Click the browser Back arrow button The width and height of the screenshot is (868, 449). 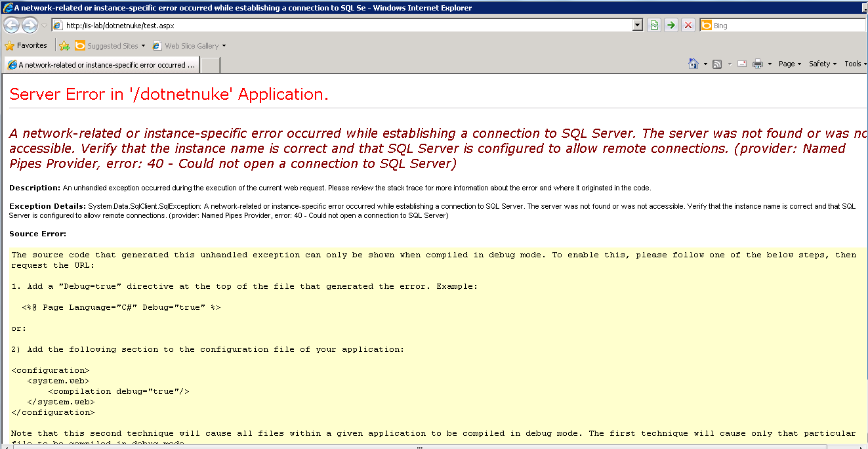click(11, 26)
